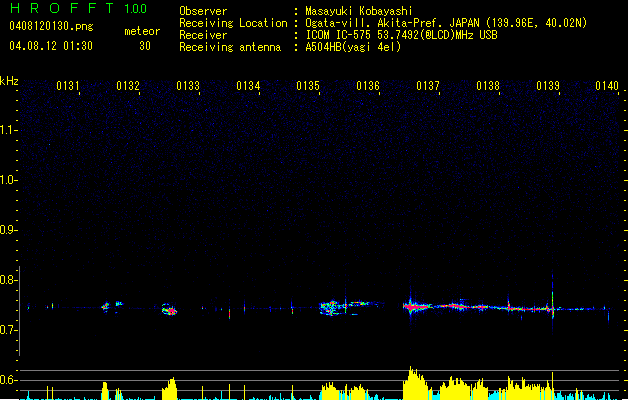Viewport: 629px width, 400px height.
Task: Click the 0131 time marker
Action: click(68, 85)
